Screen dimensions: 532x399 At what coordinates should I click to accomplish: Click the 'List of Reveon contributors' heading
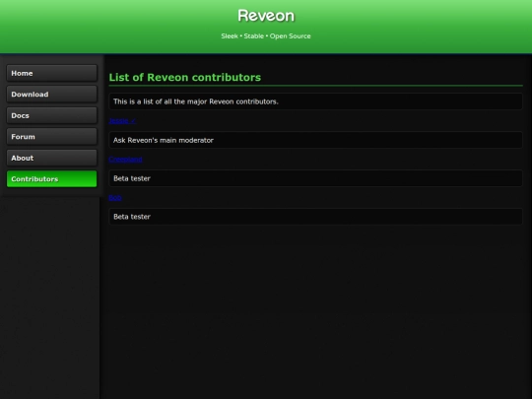(x=185, y=78)
